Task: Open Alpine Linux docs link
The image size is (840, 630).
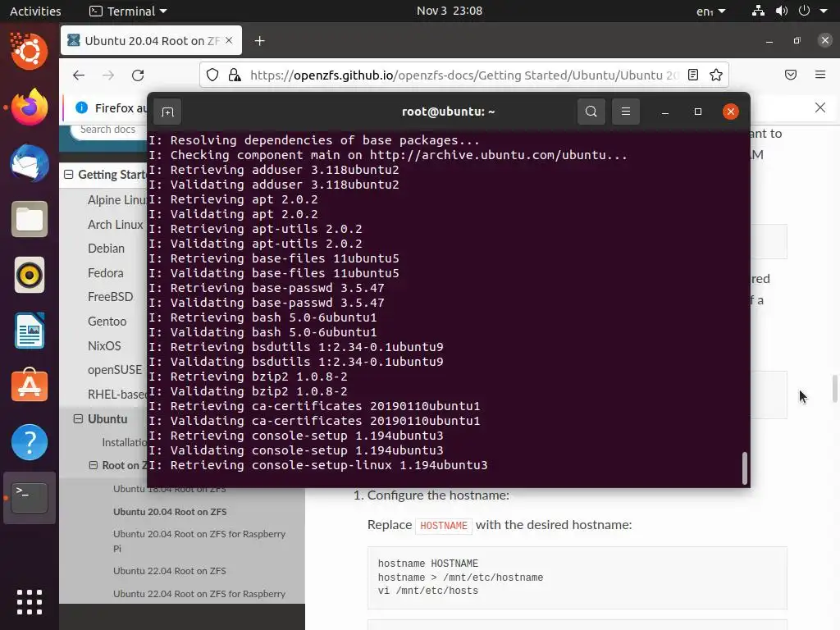Action: (116, 200)
